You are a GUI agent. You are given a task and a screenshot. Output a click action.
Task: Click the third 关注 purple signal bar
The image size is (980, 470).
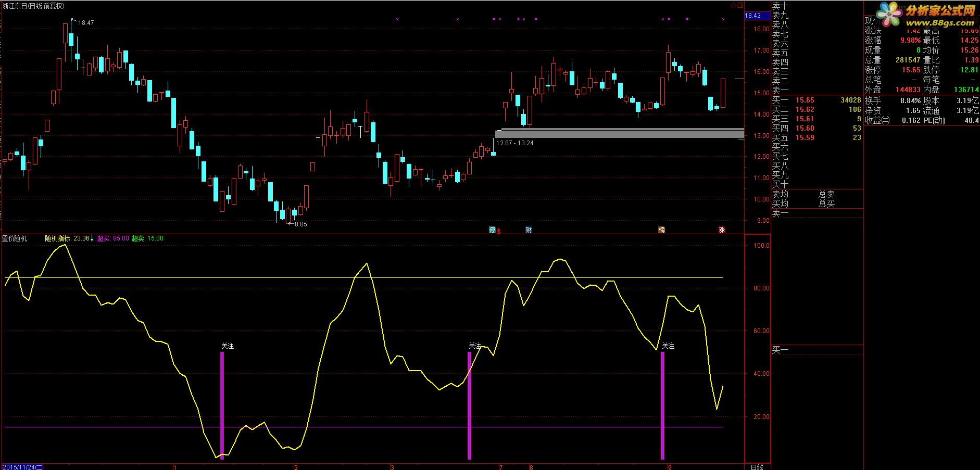click(x=662, y=405)
